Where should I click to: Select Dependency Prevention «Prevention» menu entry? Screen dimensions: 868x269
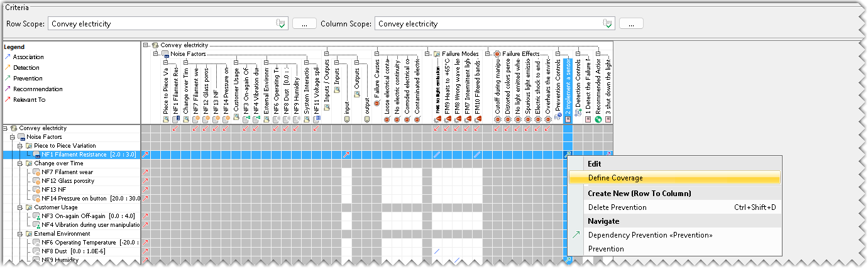(674, 235)
